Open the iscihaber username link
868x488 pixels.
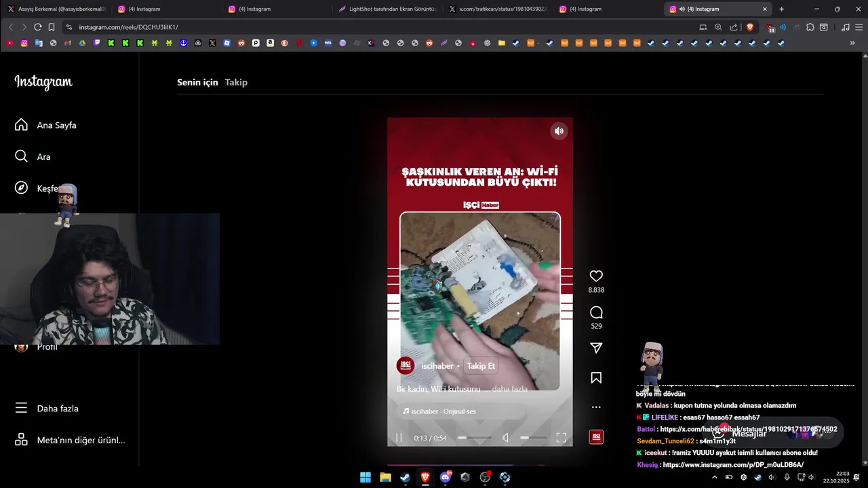point(437,366)
